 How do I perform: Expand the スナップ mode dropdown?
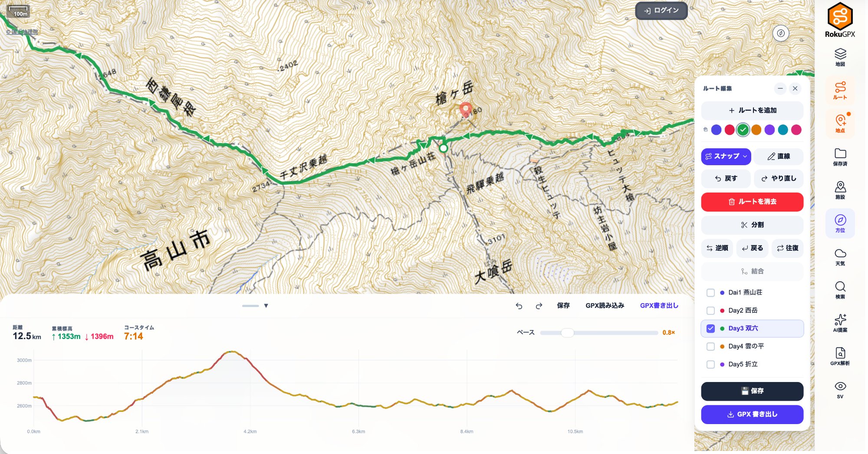point(745,157)
